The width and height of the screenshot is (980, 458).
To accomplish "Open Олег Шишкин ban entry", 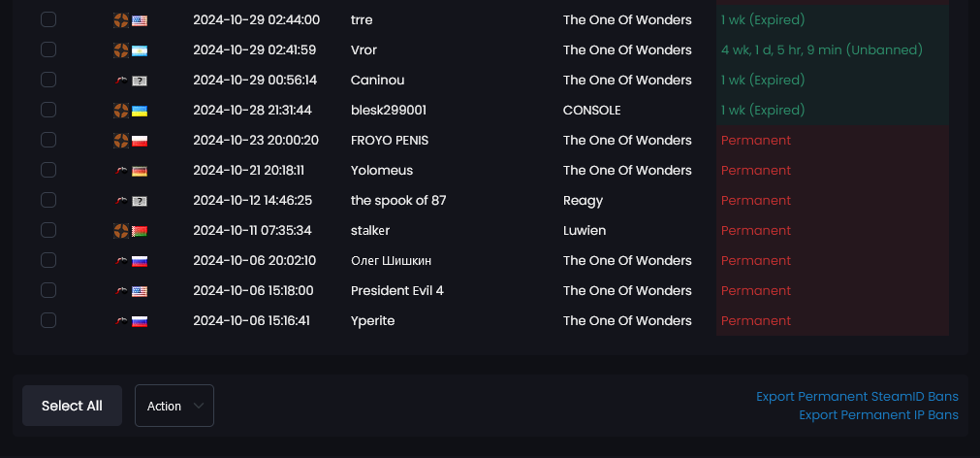I will pyautogui.click(x=481, y=260).
